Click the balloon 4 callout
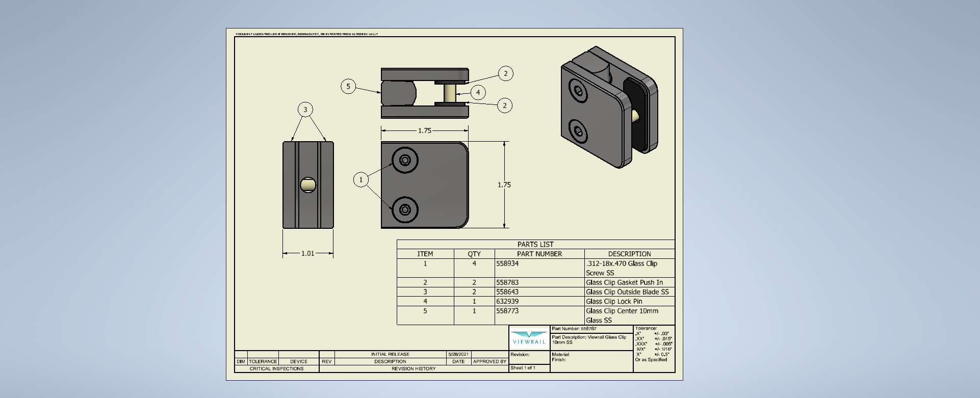 478,92
